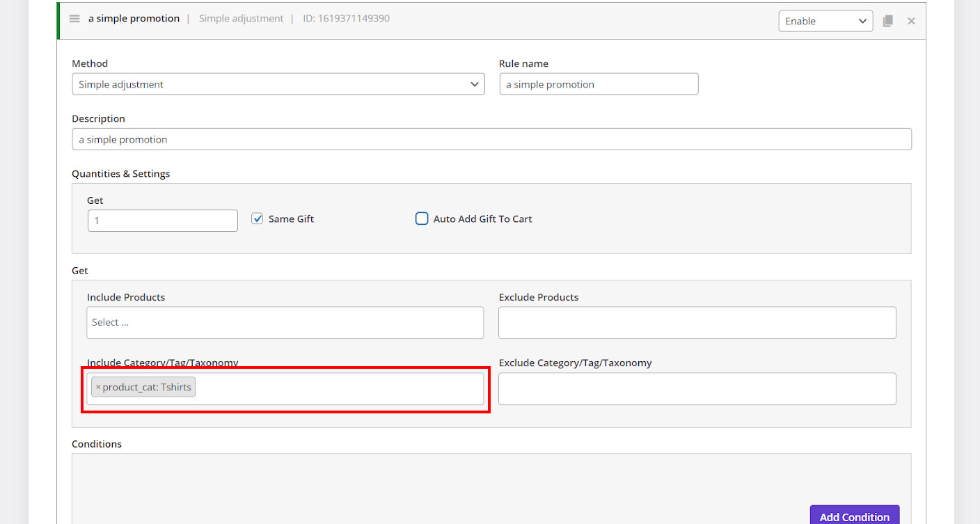Click the Exclude Products field
980x524 pixels.
(697, 323)
